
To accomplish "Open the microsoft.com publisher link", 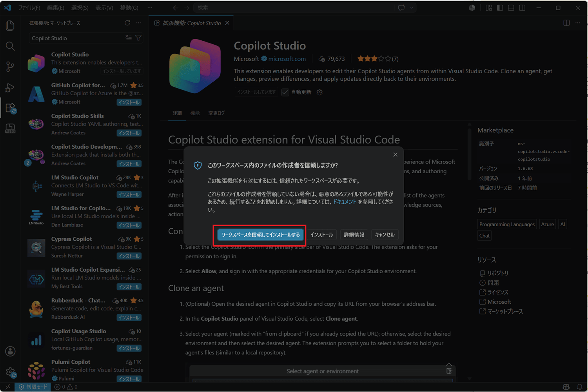I will pyautogui.click(x=287, y=59).
